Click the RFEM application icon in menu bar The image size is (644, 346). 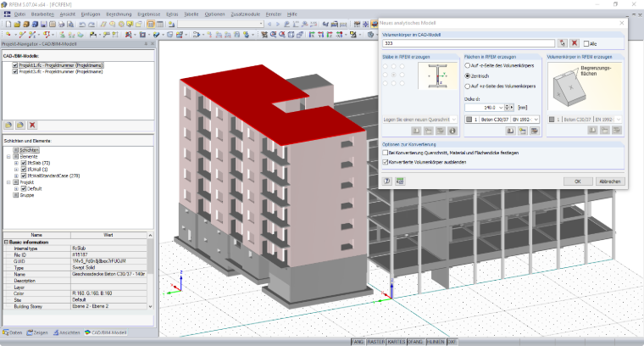tap(7, 14)
